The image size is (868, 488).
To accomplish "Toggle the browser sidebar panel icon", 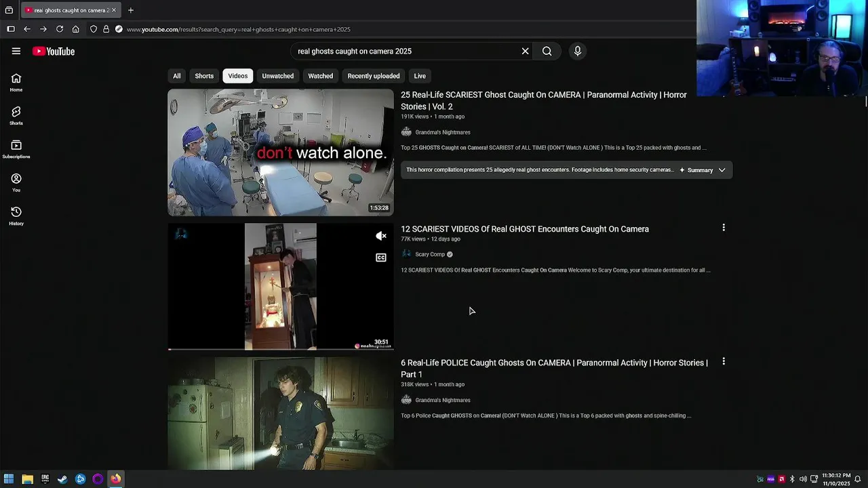I will click(x=11, y=29).
